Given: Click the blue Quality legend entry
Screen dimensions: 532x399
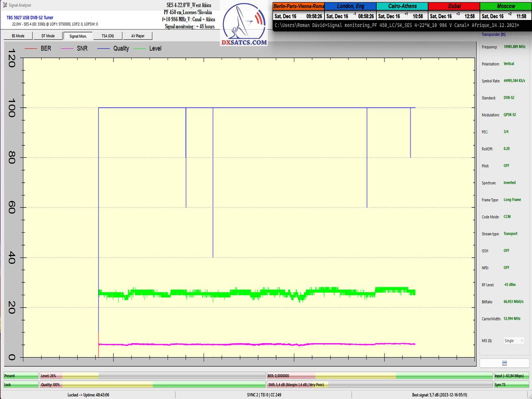Looking at the screenshot, I should [x=113, y=48].
